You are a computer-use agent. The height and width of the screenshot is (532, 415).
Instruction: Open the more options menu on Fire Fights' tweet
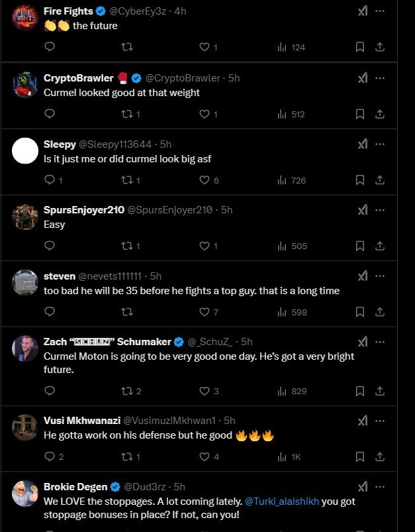pos(381,11)
